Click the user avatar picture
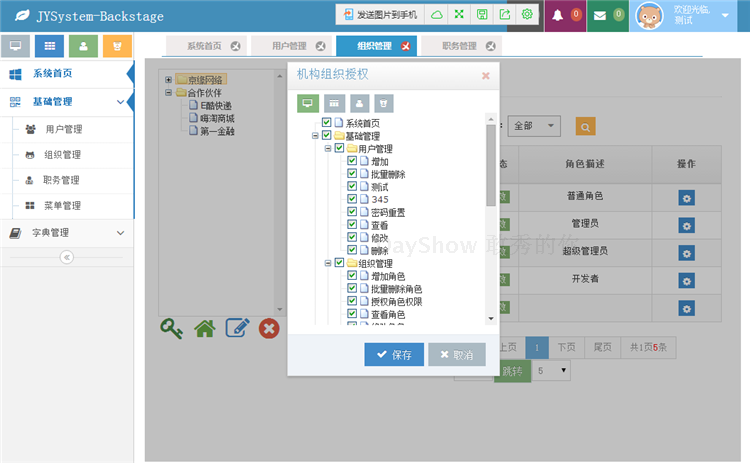This screenshot has width=750, height=463. 649,16
